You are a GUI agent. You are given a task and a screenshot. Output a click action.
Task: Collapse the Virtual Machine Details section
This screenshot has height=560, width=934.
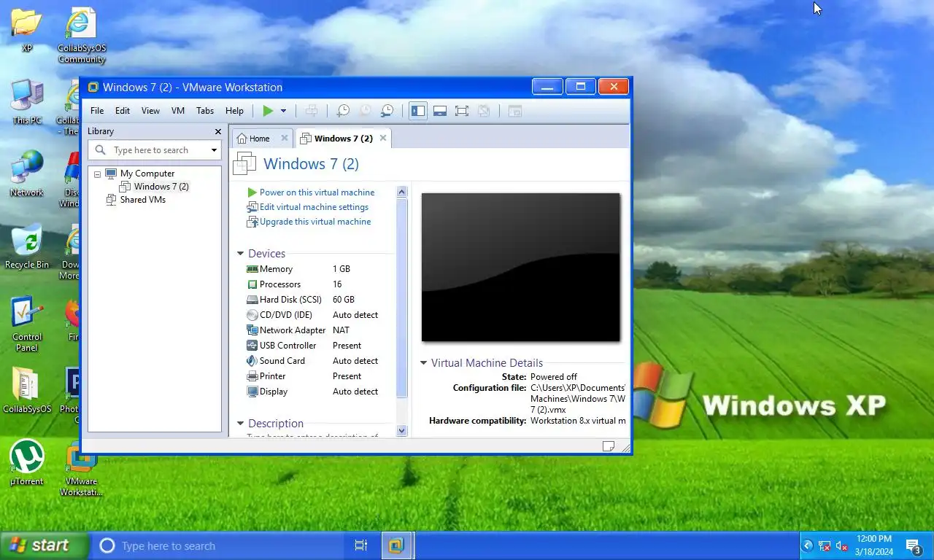pyautogui.click(x=423, y=363)
